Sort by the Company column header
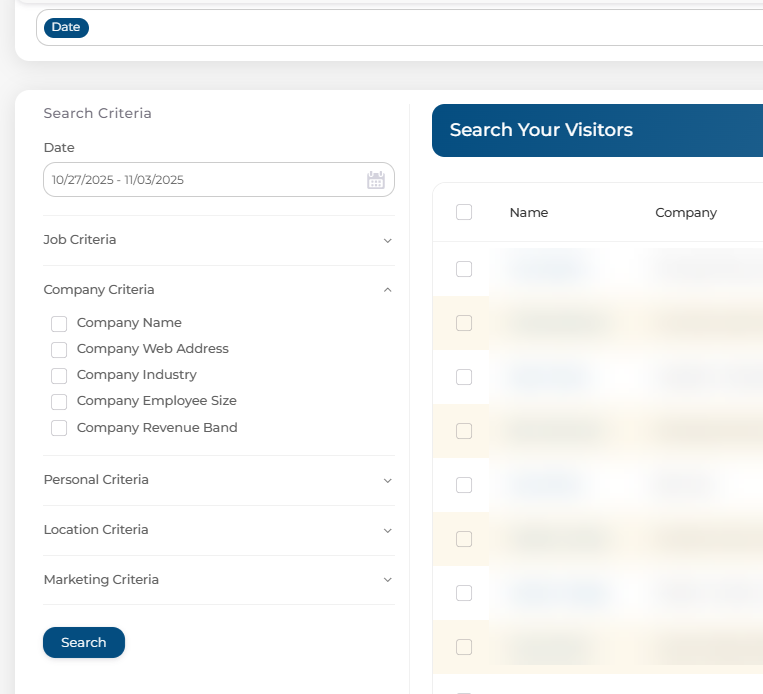Image resolution: width=763 pixels, height=694 pixels. click(x=686, y=213)
